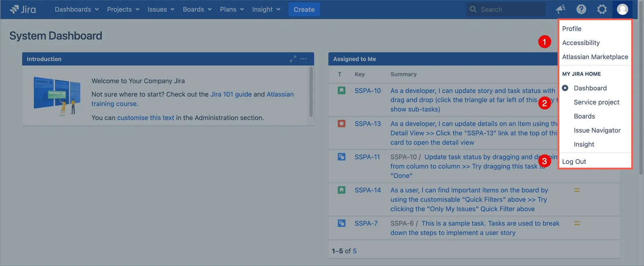Click bug type icon for SSPA-13
The width and height of the screenshot is (644, 266).
pyautogui.click(x=341, y=124)
